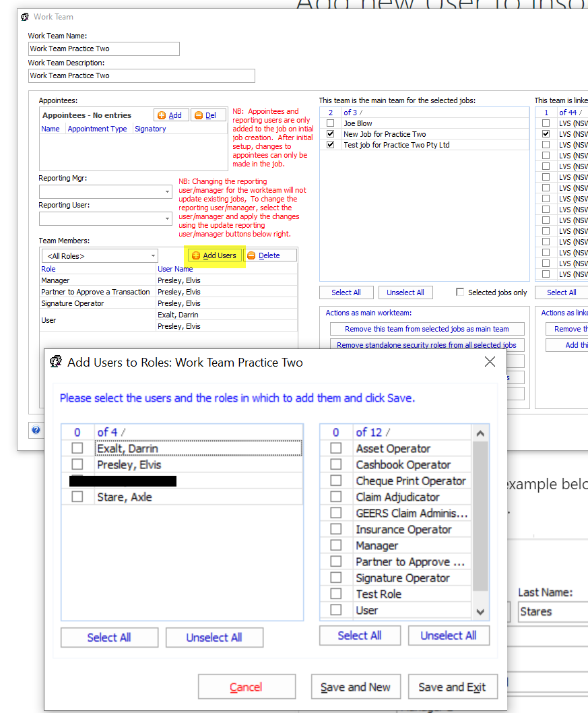Close the Add Users to Roles dialog
Image resolution: width=588 pixels, height=713 pixels.
[x=490, y=362]
